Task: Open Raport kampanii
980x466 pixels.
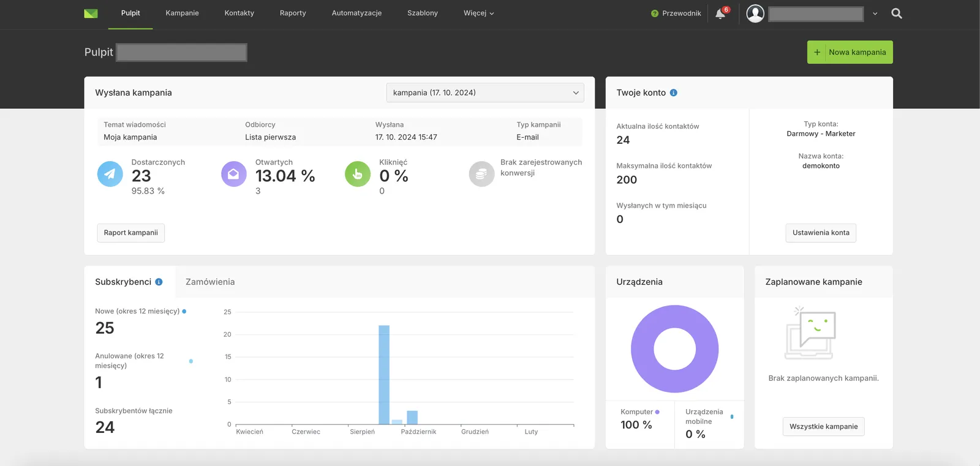Action: (130, 233)
